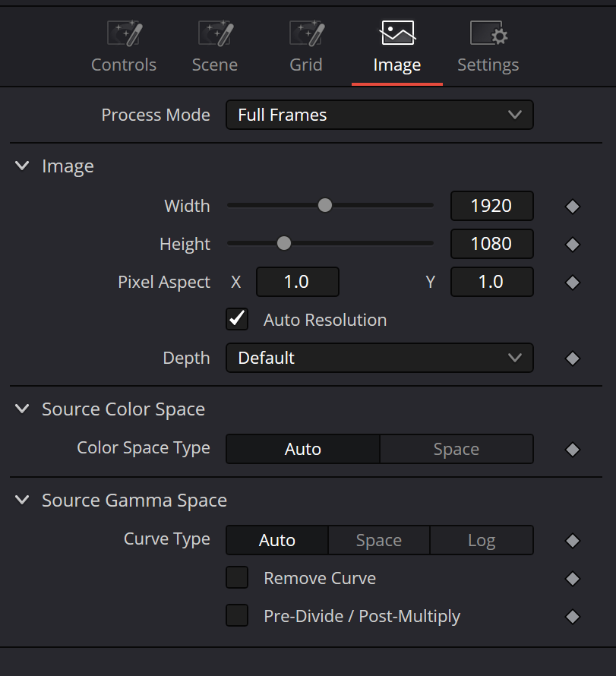This screenshot has width=616, height=676.
Task: Click the Color Space Type label
Action: click(x=144, y=448)
